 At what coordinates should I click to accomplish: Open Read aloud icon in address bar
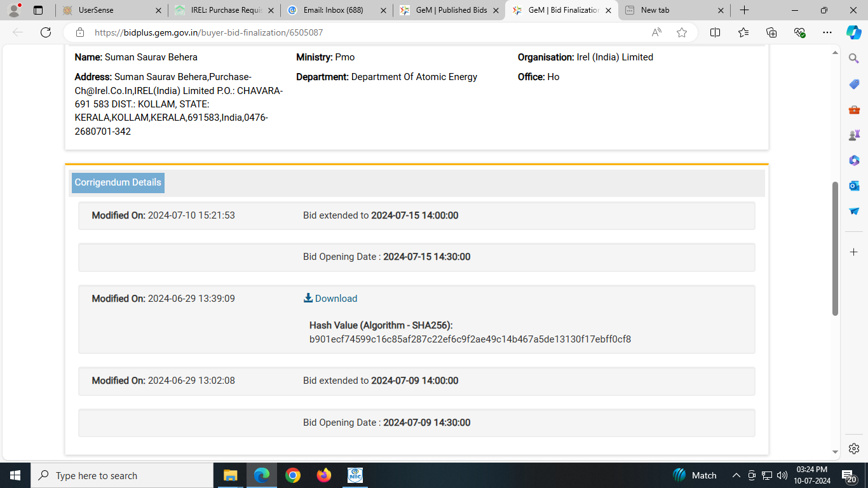coord(656,32)
